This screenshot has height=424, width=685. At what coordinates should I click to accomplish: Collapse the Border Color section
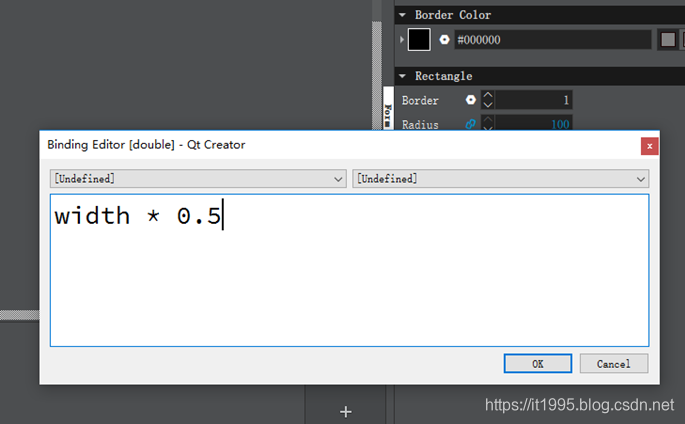pos(402,15)
